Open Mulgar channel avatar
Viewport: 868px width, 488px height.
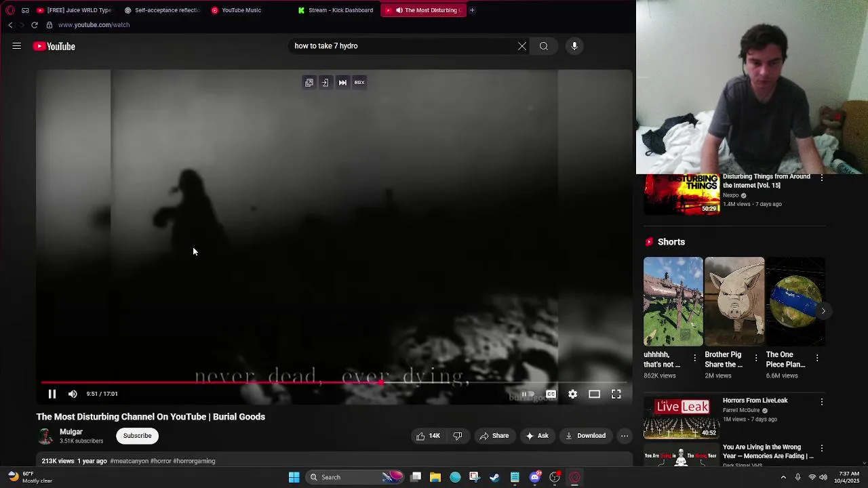point(45,436)
